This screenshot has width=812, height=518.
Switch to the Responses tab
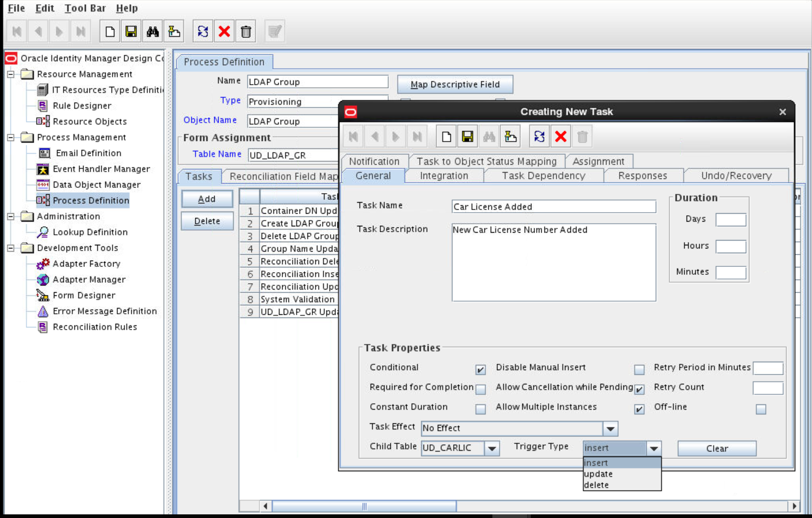pos(642,176)
